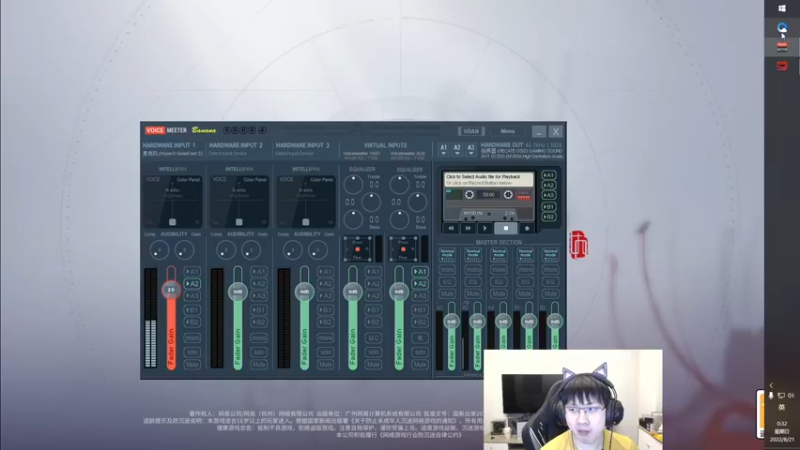Screen dimensions: 800x450
Task: Click the Bass knob of VAIO equalizer
Action: [353, 220]
